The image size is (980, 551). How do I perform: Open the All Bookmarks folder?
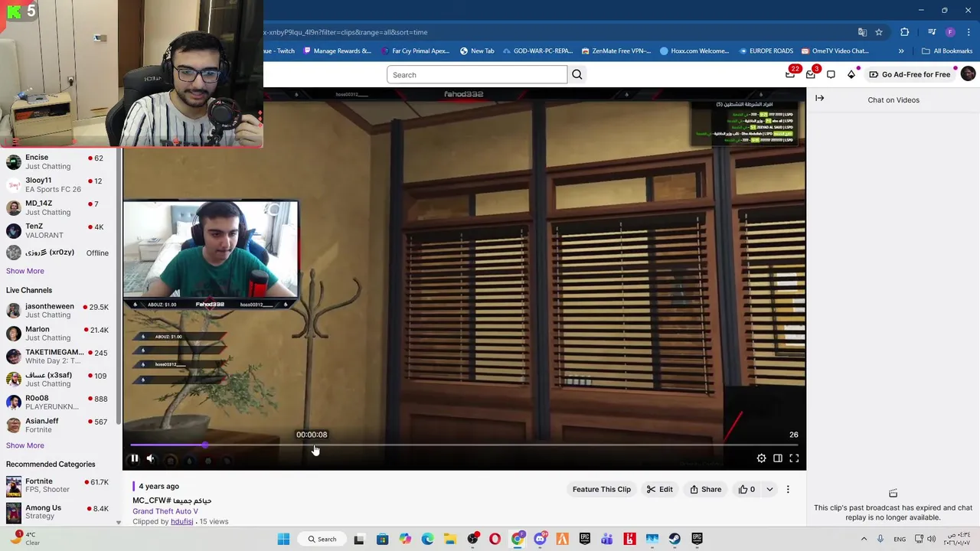[947, 51]
